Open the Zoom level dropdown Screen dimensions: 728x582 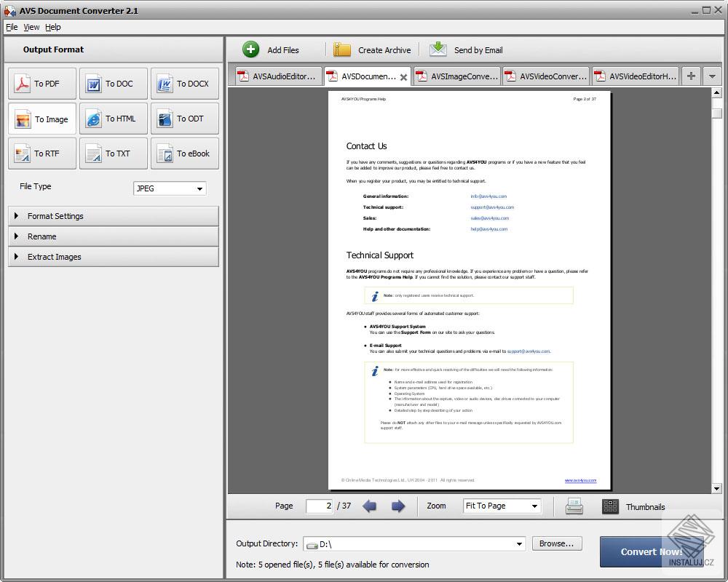pos(502,506)
